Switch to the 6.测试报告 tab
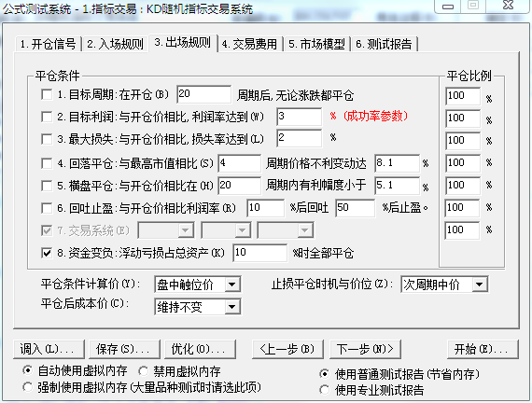Image resolution: width=532 pixels, height=403 pixels. [x=384, y=44]
